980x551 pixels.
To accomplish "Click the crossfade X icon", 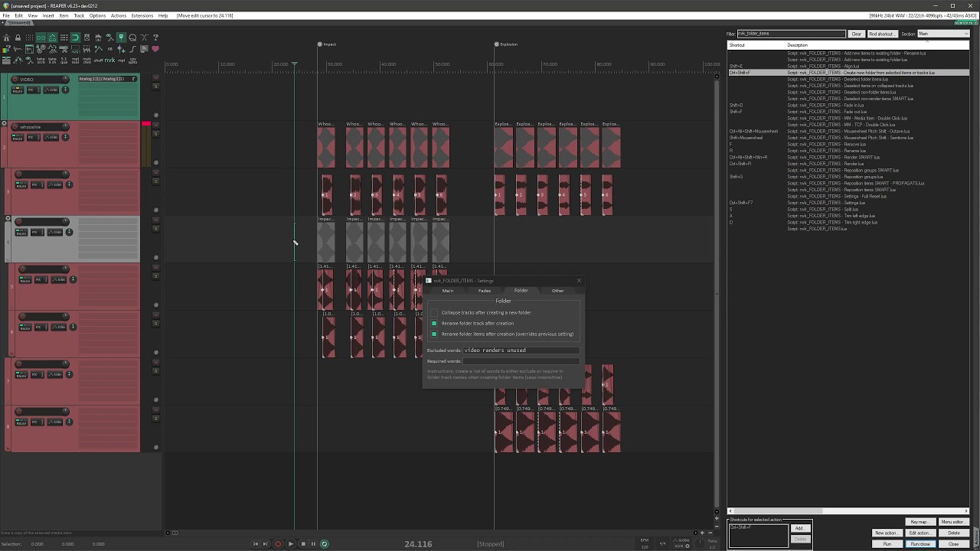I will coord(144,37).
